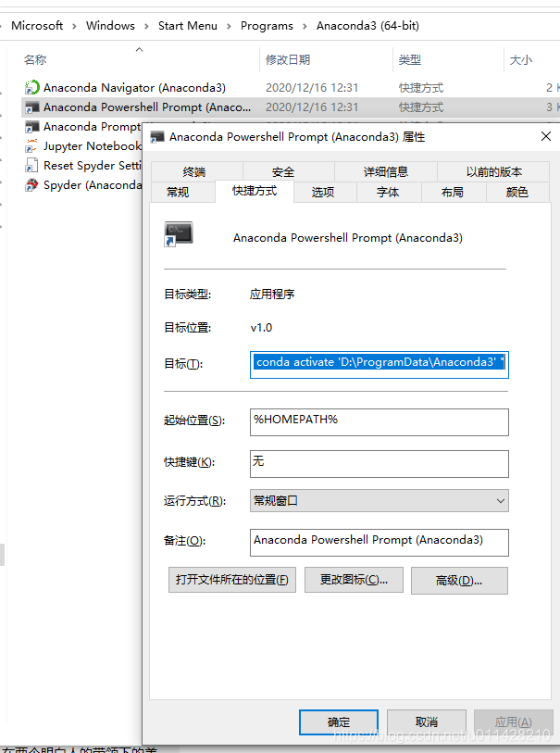Expand the chevron after Programs breadcrumb
The image size is (560, 753).
point(305,27)
